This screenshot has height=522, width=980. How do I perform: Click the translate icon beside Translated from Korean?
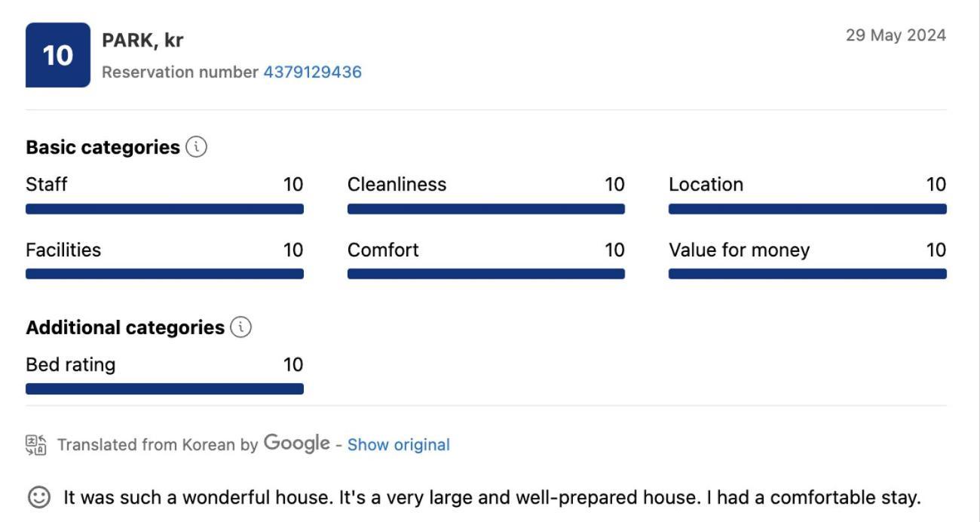(x=36, y=445)
